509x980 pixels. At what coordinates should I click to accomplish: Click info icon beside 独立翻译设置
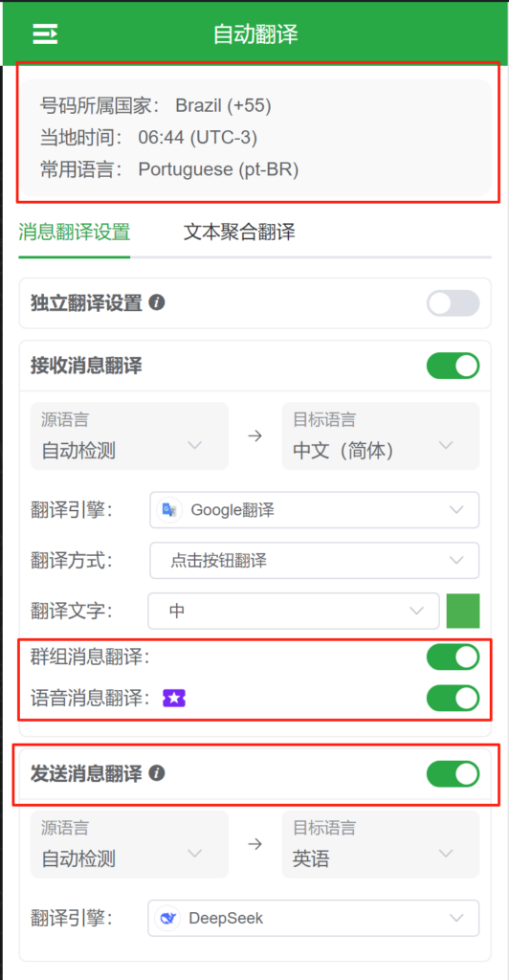click(157, 303)
